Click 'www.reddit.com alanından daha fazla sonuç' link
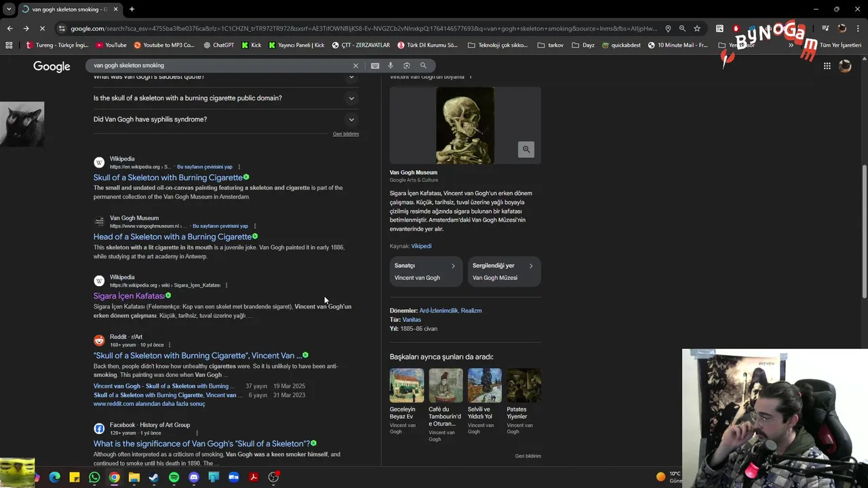Image resolution: width=868 pixels, height=488 pixels. (149, 404)
